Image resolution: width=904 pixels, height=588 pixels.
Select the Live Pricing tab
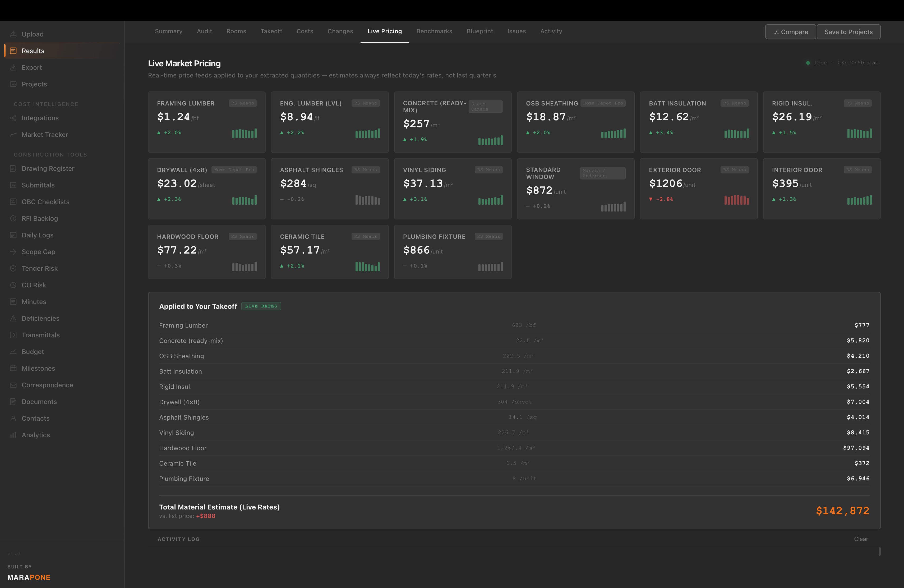tap(384, 31)
